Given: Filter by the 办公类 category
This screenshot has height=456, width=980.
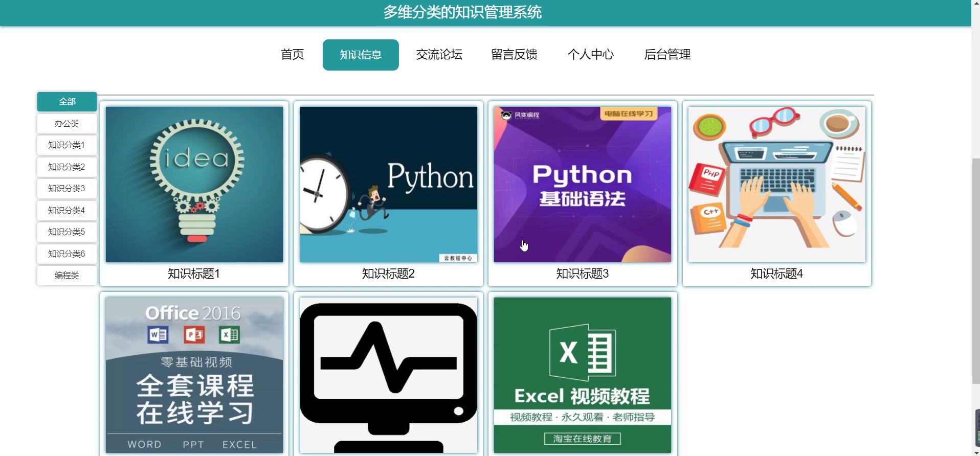Looking at the screenshot, I should (x=67, y=123).
